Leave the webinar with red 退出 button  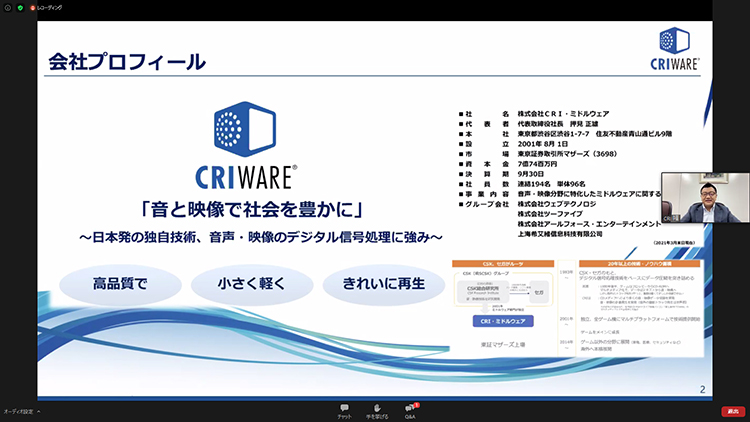pyautogui.click(x=733, y=411)
